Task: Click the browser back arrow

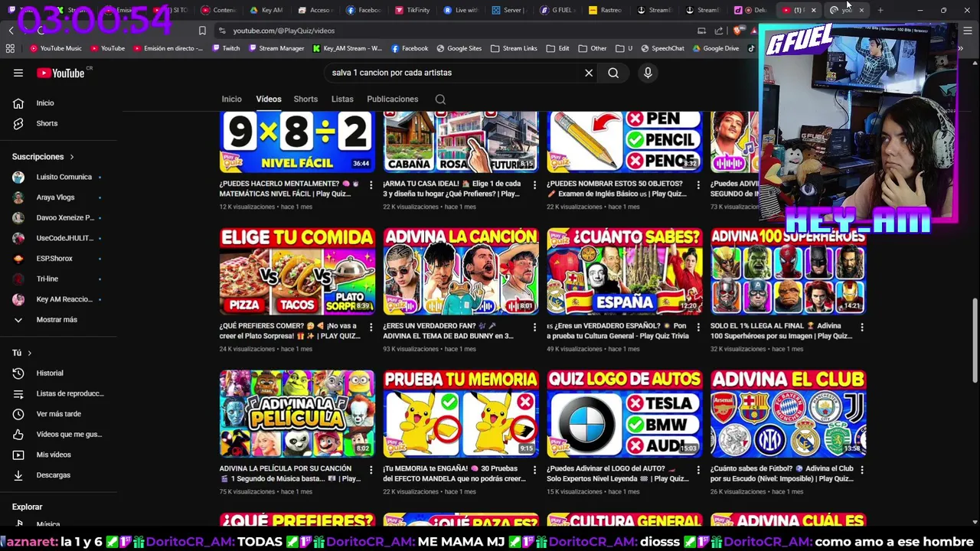Action: coord(11,31)
